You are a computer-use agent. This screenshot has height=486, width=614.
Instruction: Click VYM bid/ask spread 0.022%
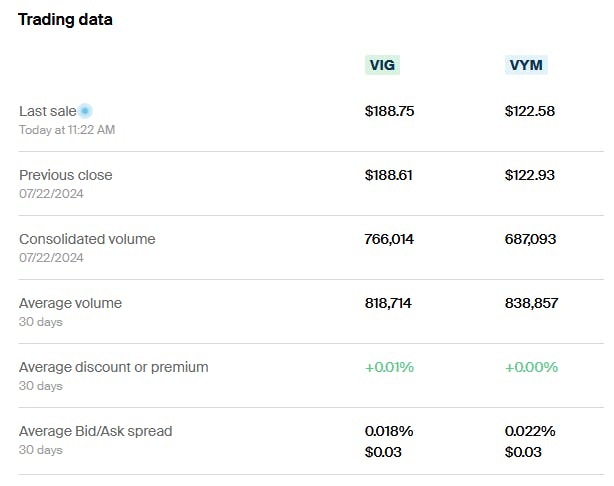pos(530,431)
